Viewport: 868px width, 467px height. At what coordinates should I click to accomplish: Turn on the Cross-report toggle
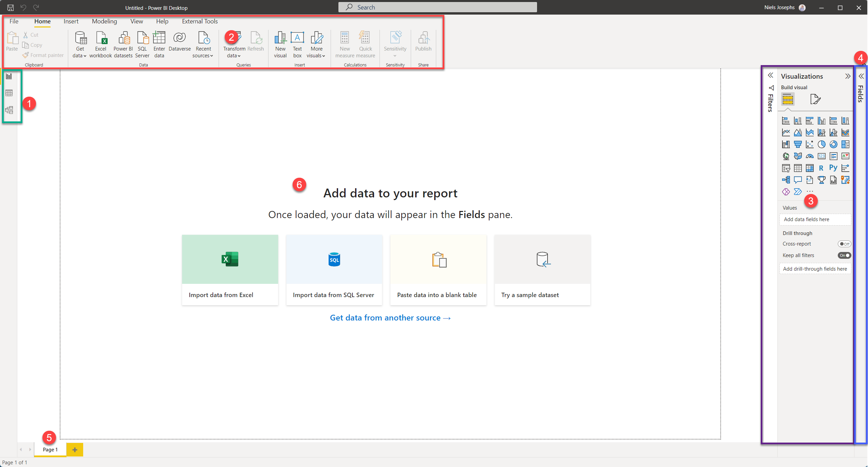tap(844, 244)
